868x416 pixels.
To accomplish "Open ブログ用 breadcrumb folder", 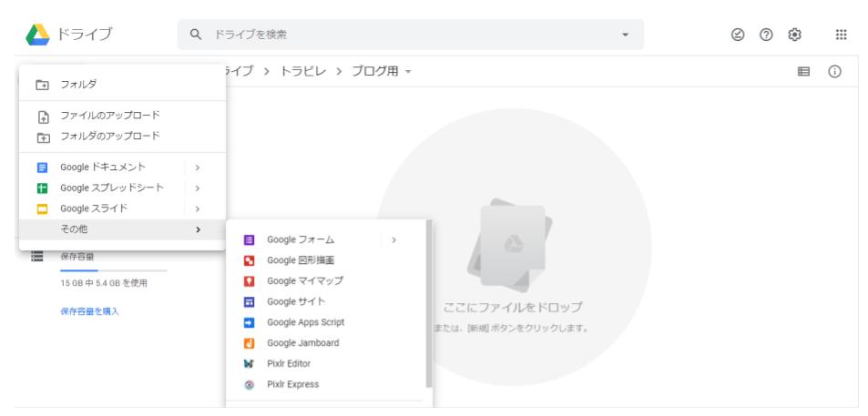I will tap(375, 71).
